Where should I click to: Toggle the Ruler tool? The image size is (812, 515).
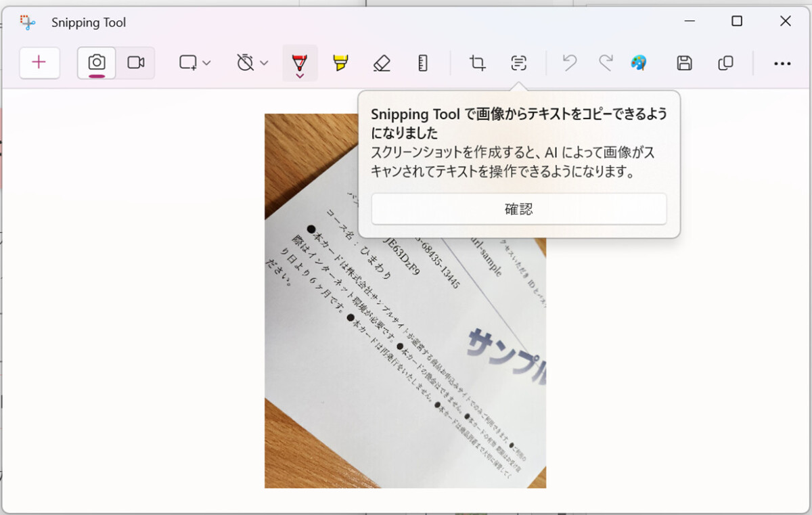pos(423,63)
